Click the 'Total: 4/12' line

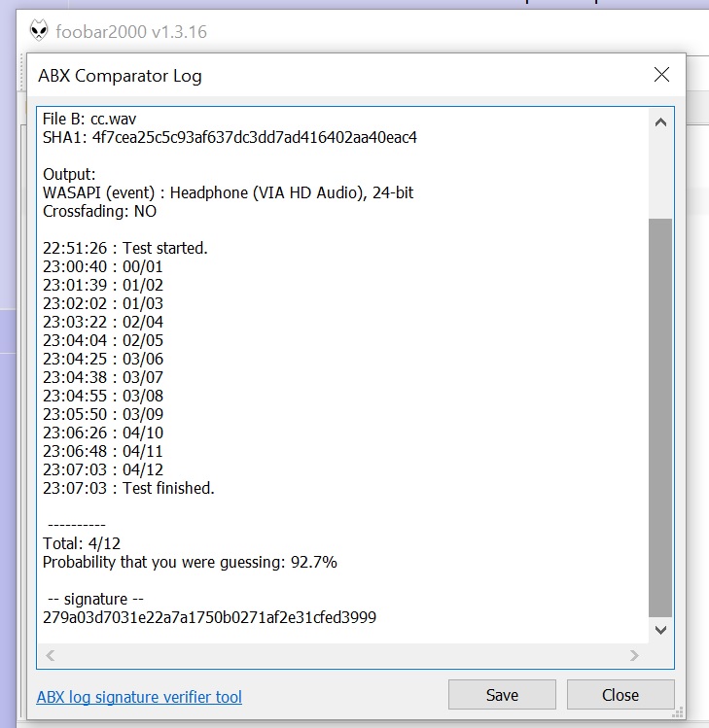point(82,543)
